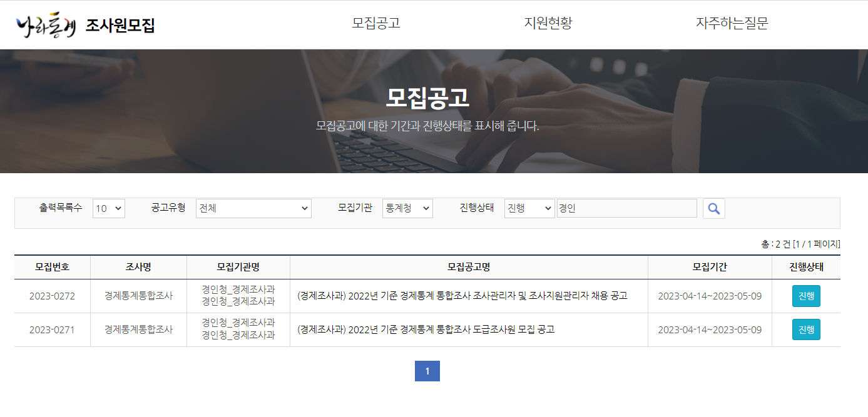Image resolution: width=868 pixels, height=417 pixels.
Task: Expand the 모집기관 dropdown showing 통계청
Action: click(x=407, y=208)
